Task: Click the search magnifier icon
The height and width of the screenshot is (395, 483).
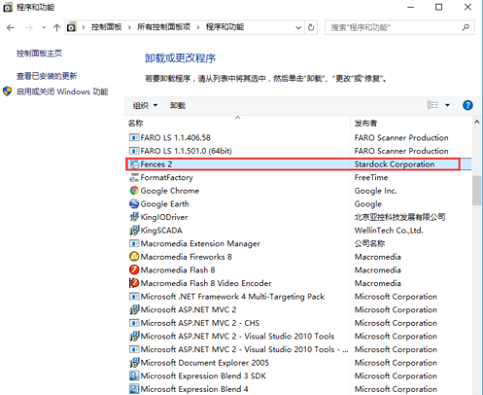Action: (x=466, y=27)
